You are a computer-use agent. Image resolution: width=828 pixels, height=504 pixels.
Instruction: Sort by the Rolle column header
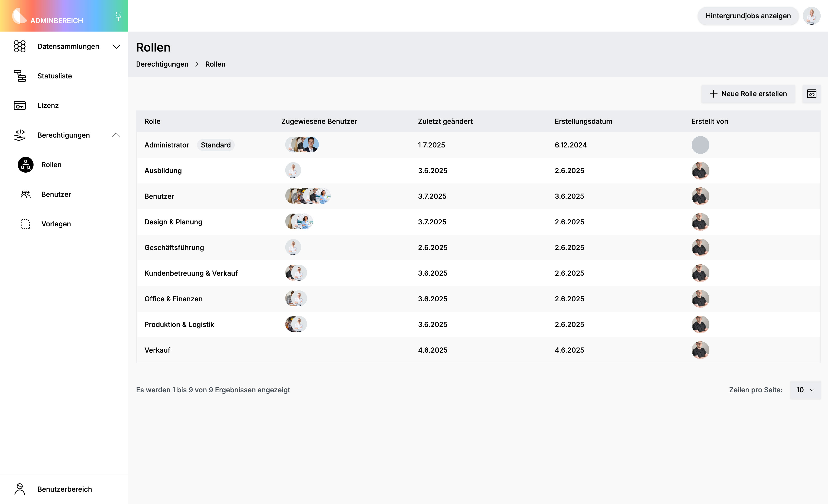tap(152, 121)
